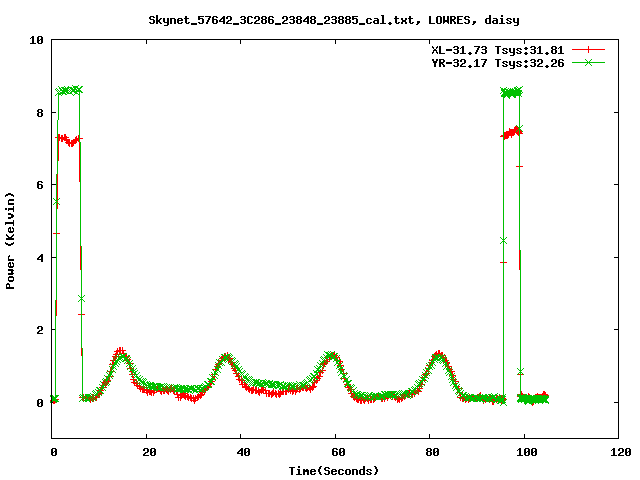Click the Power (Kelvin) y-axis label

10,241
